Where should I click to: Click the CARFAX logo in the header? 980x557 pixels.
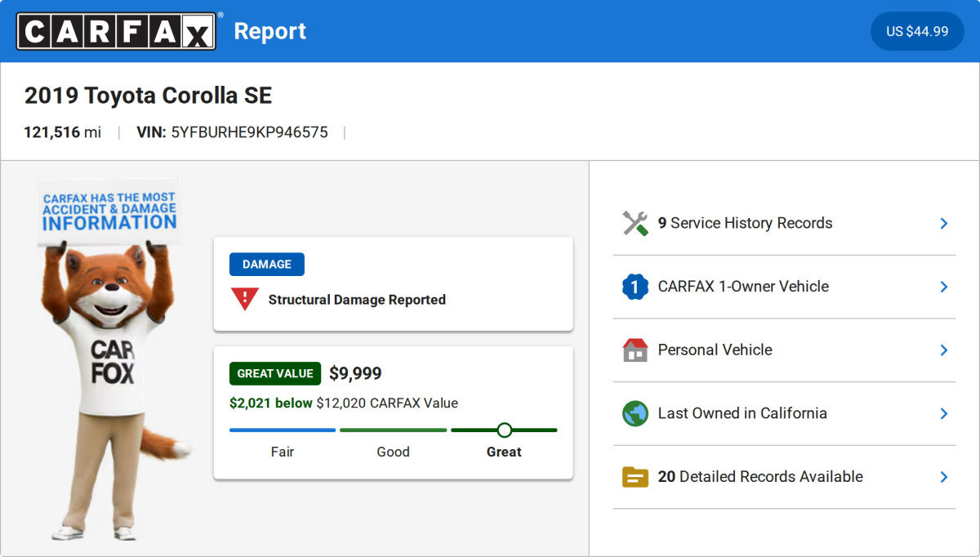tap(116, 31)
